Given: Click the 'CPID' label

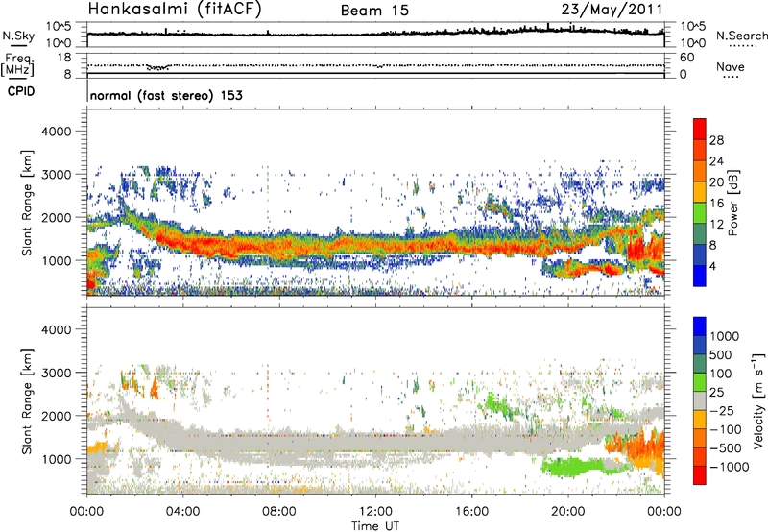Looking at the screenshot, I should pos(21,91).
